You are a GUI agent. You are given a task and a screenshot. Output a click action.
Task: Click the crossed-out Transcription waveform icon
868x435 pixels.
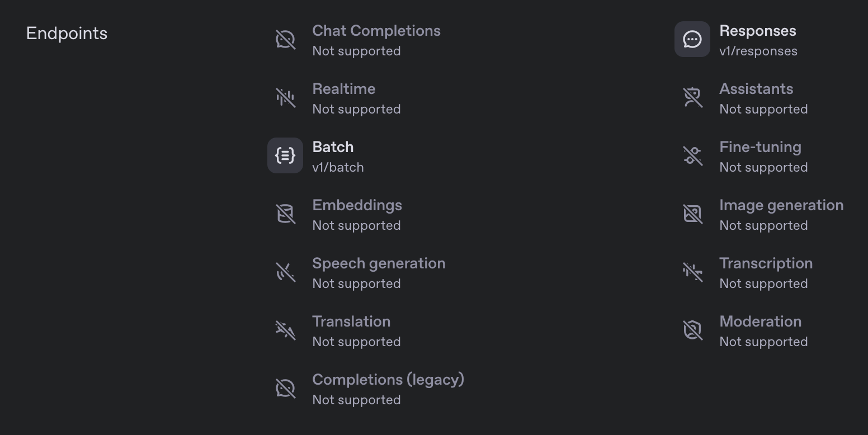[x=692, y=272]
